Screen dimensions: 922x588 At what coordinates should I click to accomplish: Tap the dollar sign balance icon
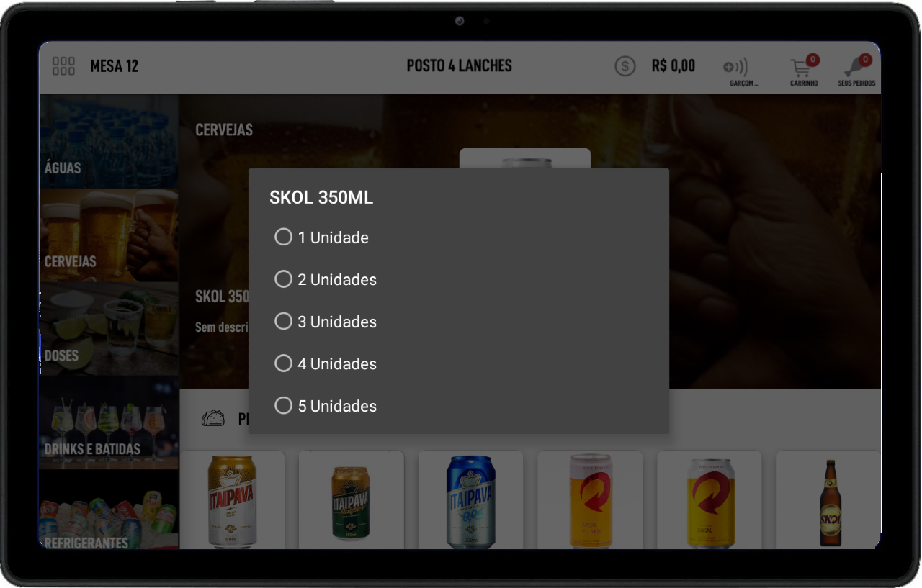coord(625,66)
